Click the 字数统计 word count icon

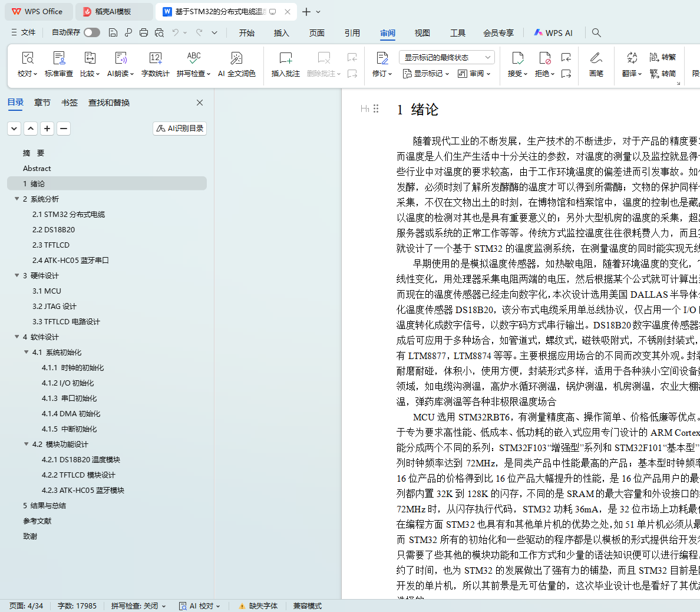tap(155, 58)
